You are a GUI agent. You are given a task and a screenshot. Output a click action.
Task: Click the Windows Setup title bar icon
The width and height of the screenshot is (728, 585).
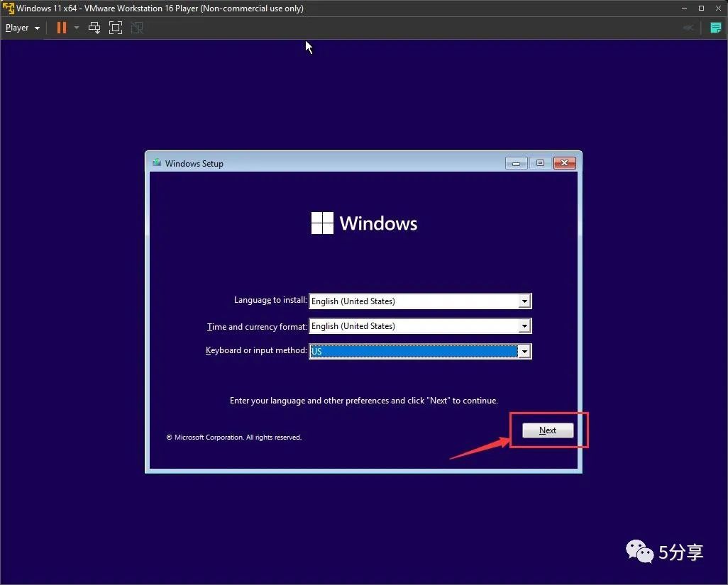(157, 163)
